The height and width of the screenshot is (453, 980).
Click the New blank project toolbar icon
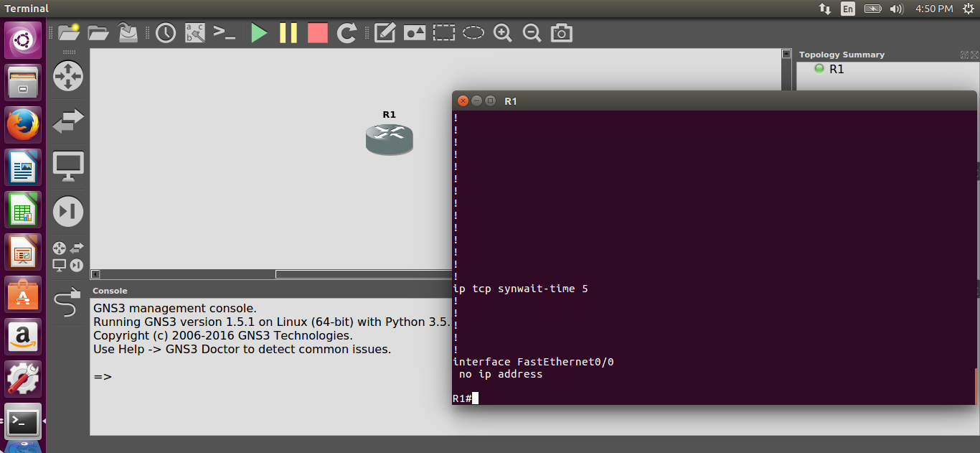(69, 32)
